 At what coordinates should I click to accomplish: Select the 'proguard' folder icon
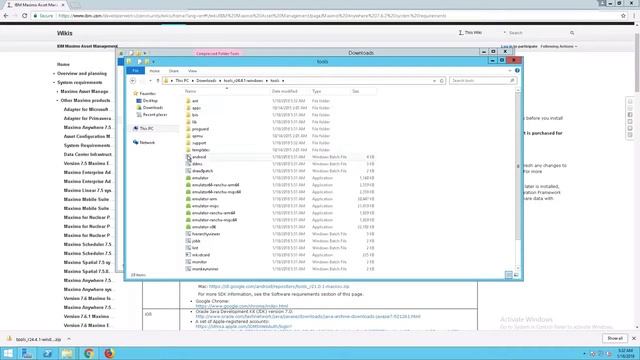pos(188,129)
